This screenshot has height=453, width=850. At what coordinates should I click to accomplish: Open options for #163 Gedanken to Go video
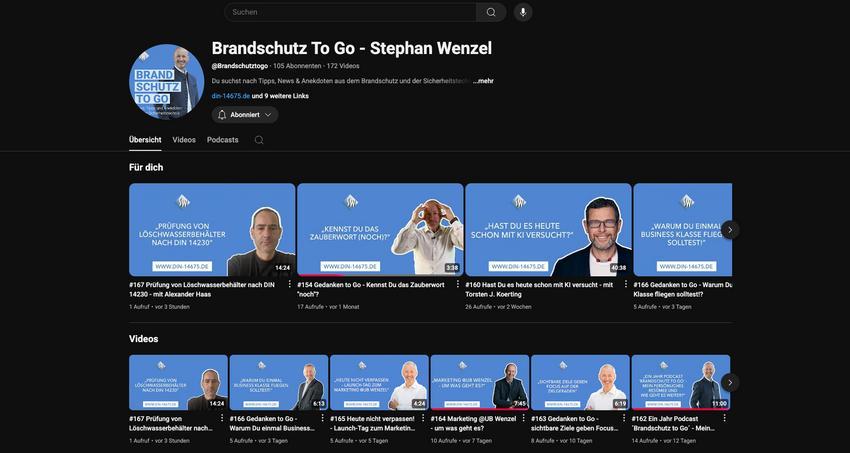pyautogui.click(x=624, y=418)
